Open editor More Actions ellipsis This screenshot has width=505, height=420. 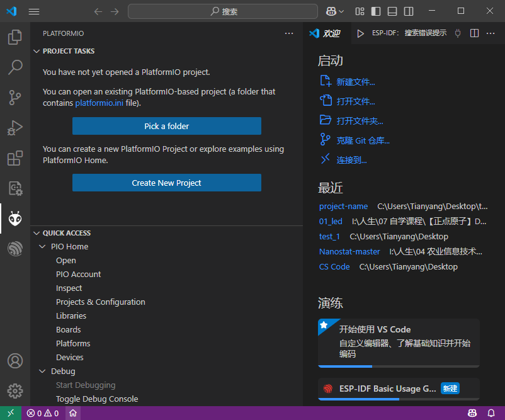click(x=491, y=33)
